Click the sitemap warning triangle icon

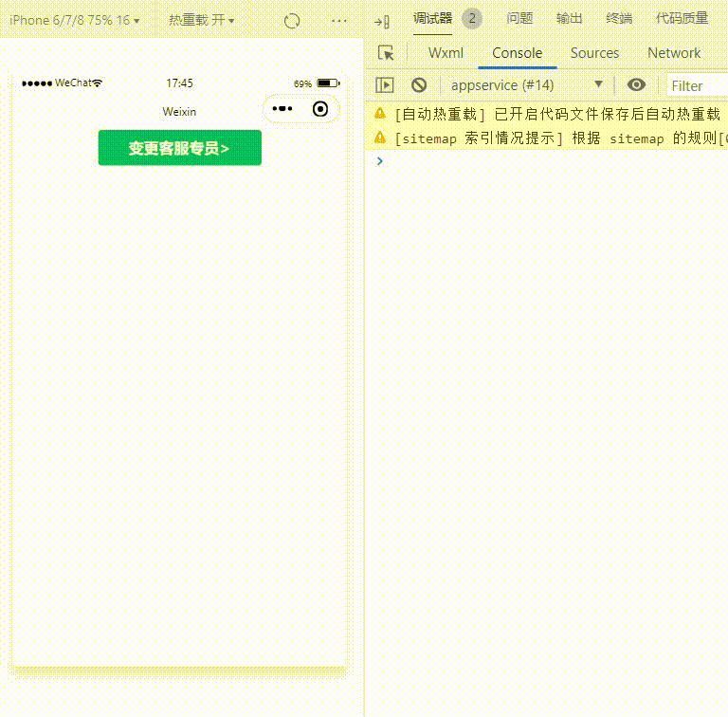pyautogui.click(x=380, y=138)
